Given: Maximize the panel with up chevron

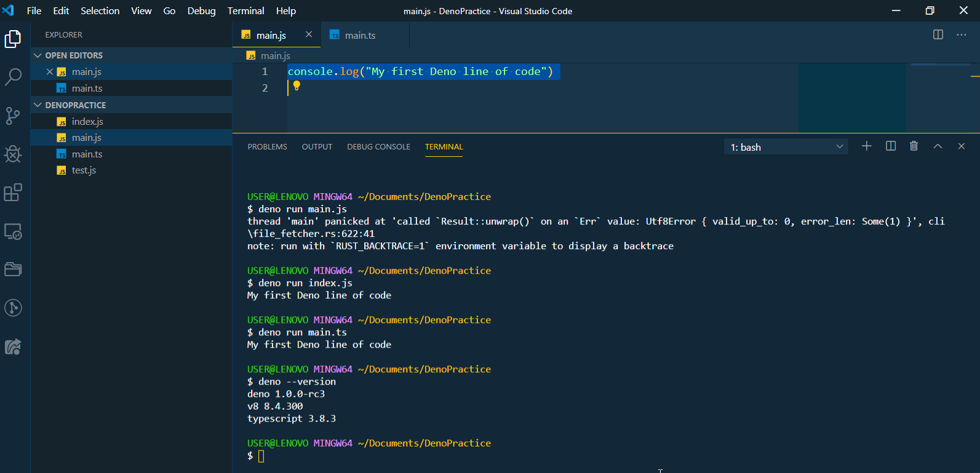Looking at the screenshot, I should [938, 146].
